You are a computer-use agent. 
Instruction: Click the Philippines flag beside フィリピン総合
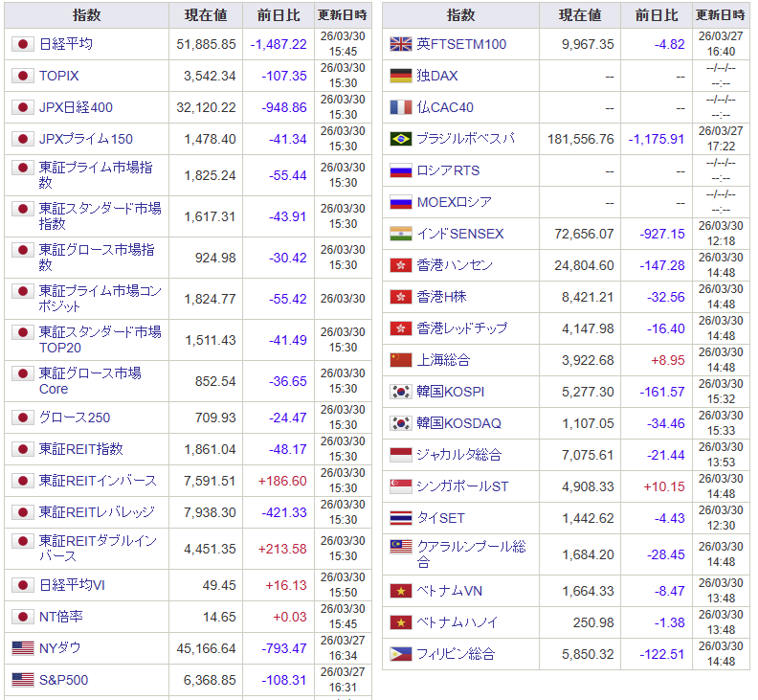tap(401, 654)
